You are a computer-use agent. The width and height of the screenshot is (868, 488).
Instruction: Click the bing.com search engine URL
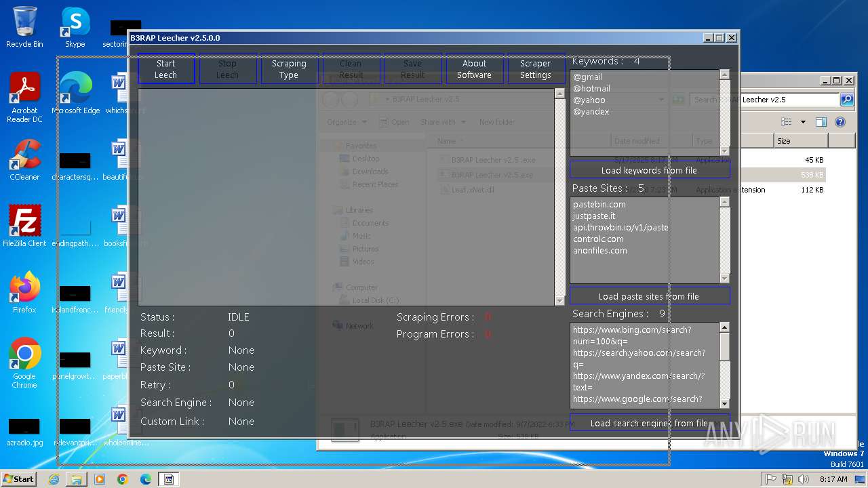[632, 335]
